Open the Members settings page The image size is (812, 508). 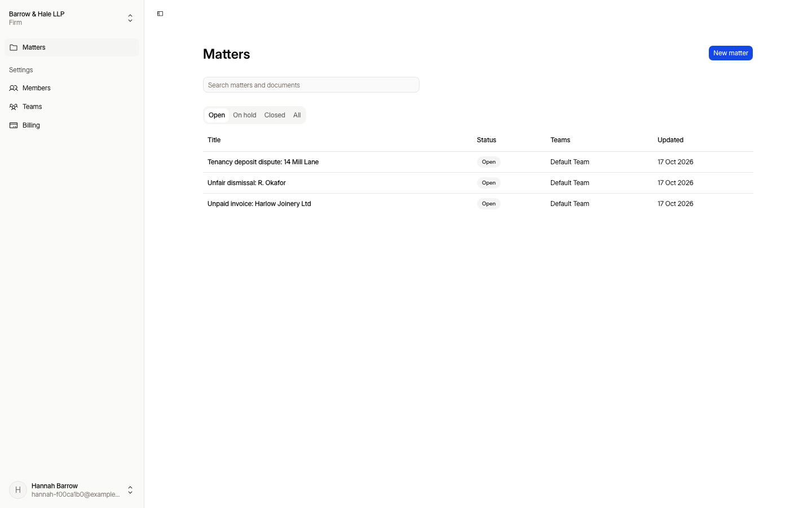72,88
